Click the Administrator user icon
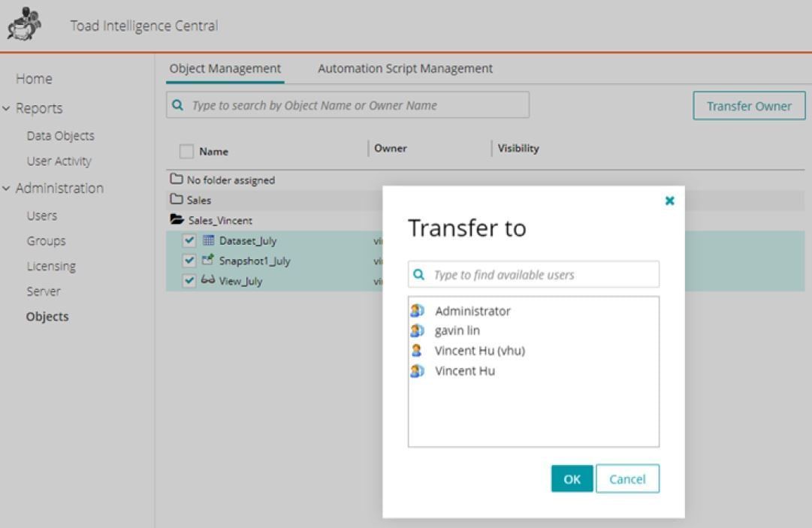This screenshot has height=528, width=812. [x=417, y=311]
